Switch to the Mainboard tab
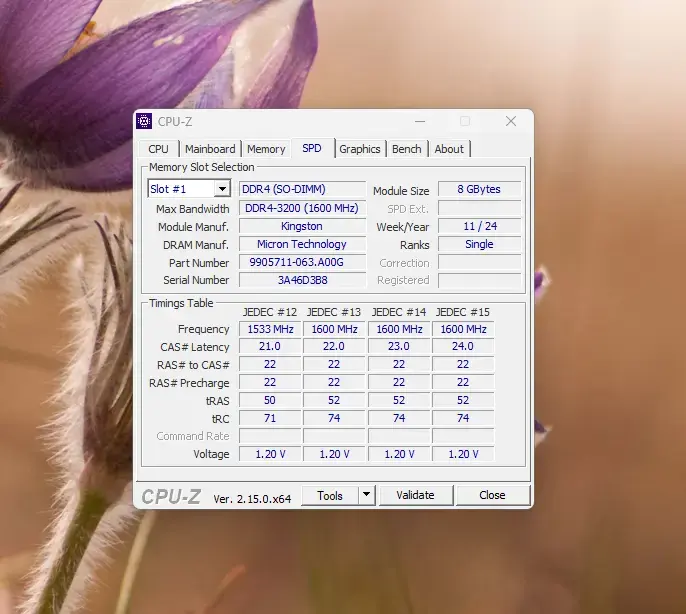The height and width of the screenshot is (614, 686). click(210, 149)
